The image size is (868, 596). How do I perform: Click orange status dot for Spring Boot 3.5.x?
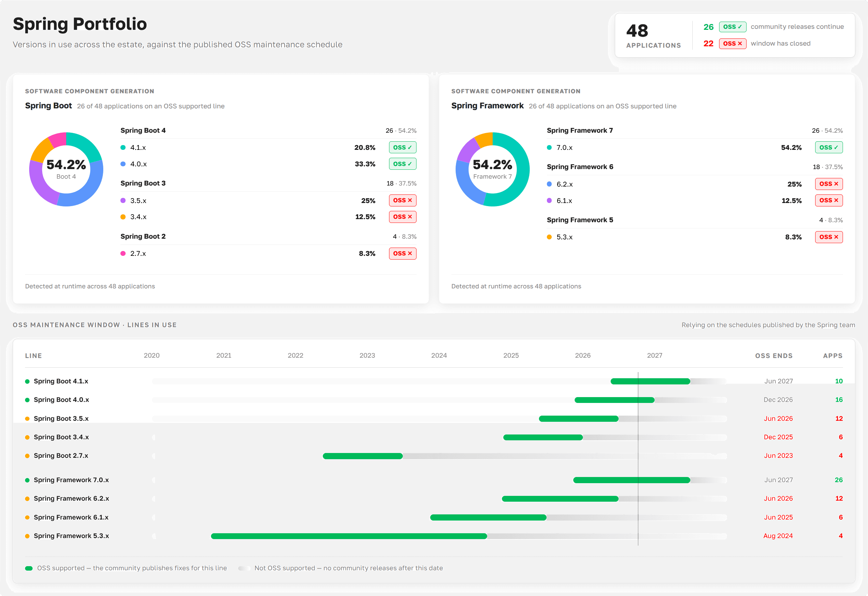27,419
